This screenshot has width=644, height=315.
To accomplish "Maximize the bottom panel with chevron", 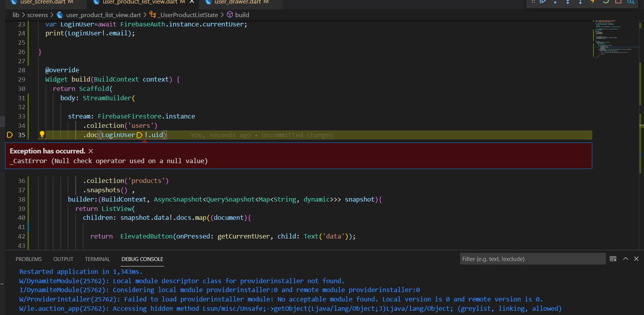I will coord(626,259).
